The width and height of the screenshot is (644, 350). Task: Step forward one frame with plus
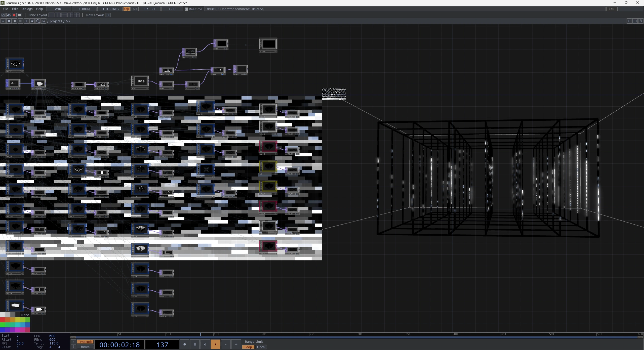point(236,344)
